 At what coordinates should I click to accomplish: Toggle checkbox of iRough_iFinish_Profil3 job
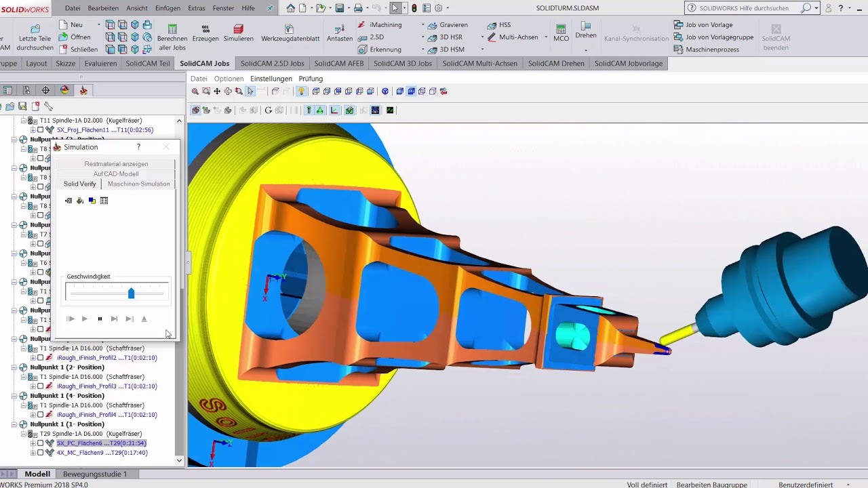(x=41, y=386)
